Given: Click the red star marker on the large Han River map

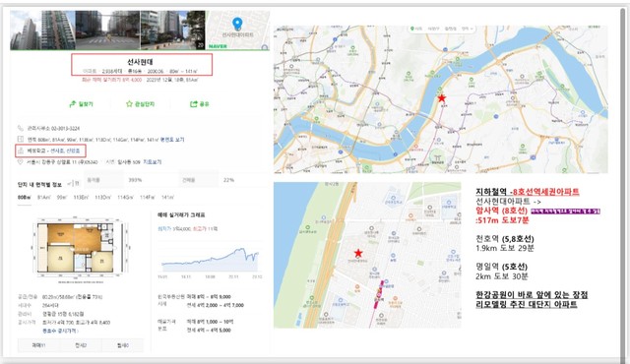Looking at the screenshot, I should point(442,98).
